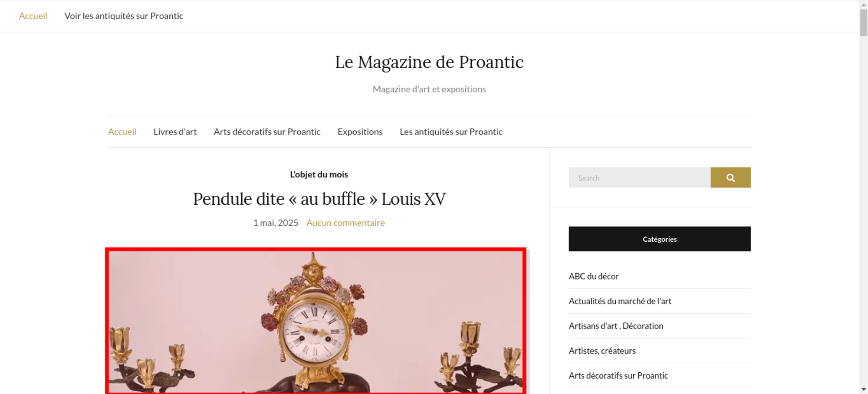Open Artistes, créateurs category
The height and width of the screenshot is (394, 868).
[x=602, y=351]
